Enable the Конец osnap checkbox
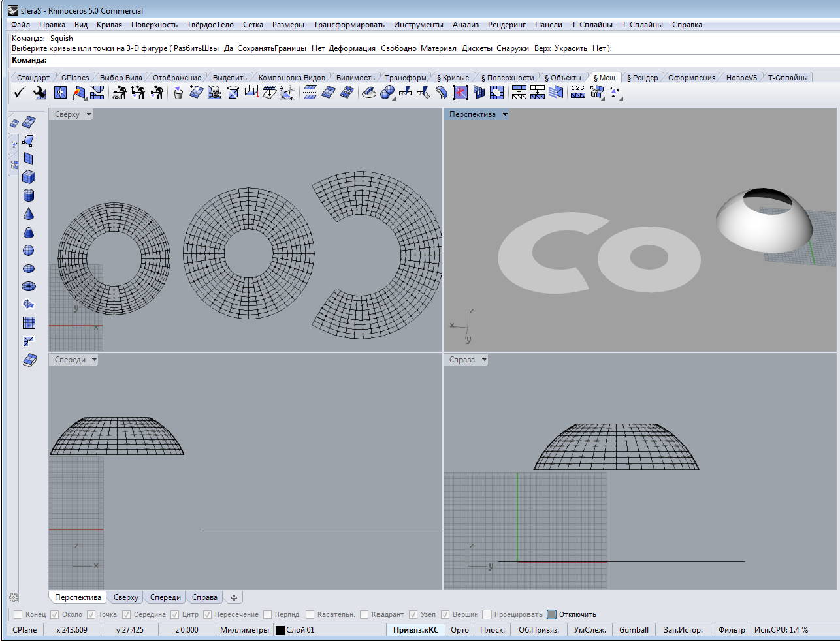 (x=18, y=614)
